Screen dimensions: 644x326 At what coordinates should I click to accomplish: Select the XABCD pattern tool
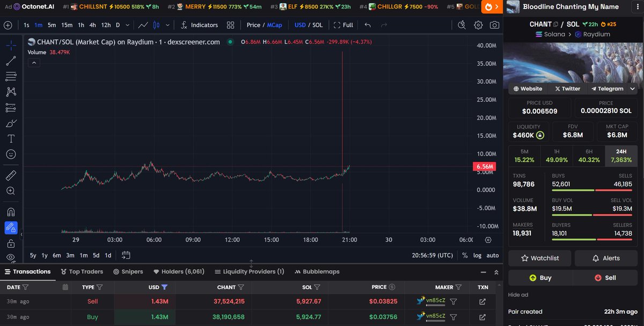(x=11, y=92)
